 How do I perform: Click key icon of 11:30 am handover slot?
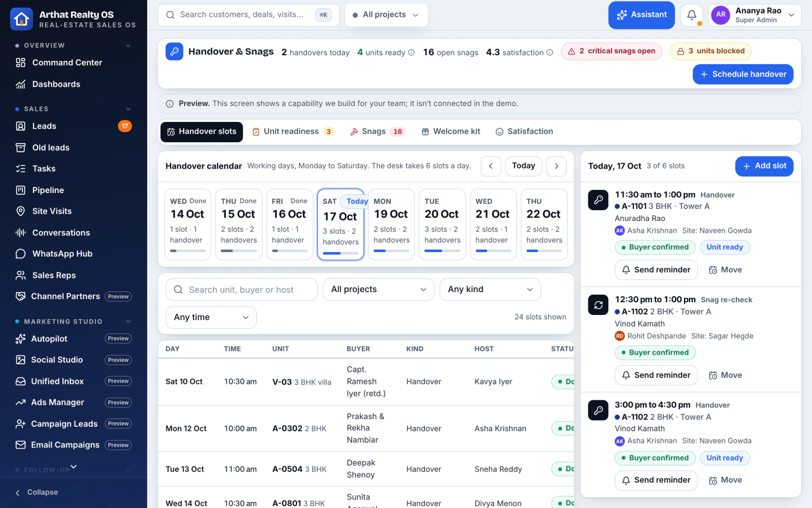(x=598, y=200)
